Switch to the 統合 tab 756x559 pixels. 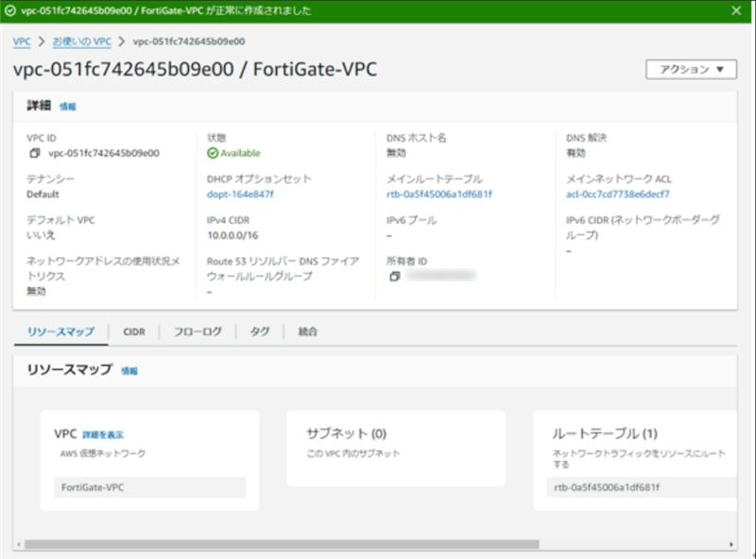[308, 331]
